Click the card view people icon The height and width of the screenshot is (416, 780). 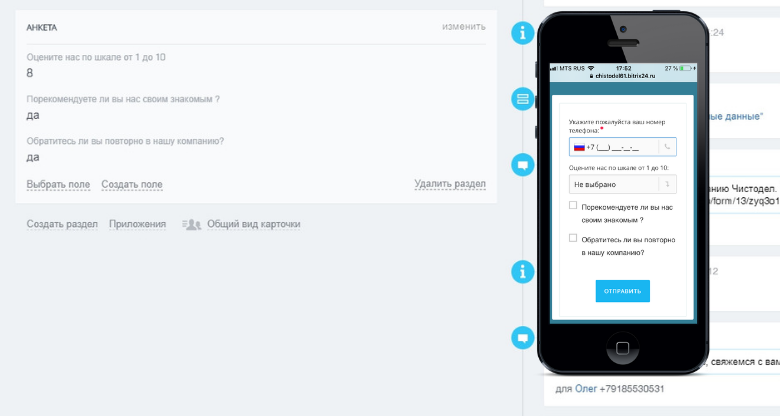click(x=191, y=224)
